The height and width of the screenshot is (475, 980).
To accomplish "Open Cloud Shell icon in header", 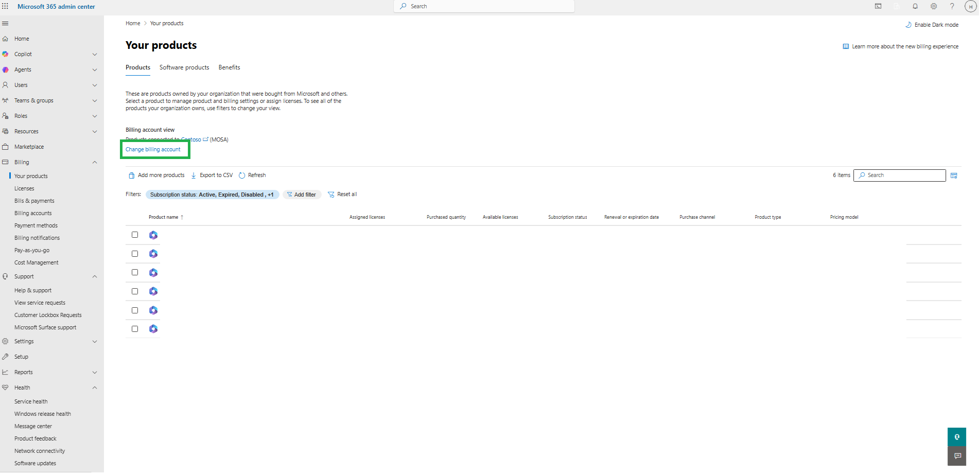I will click(878, 6).
